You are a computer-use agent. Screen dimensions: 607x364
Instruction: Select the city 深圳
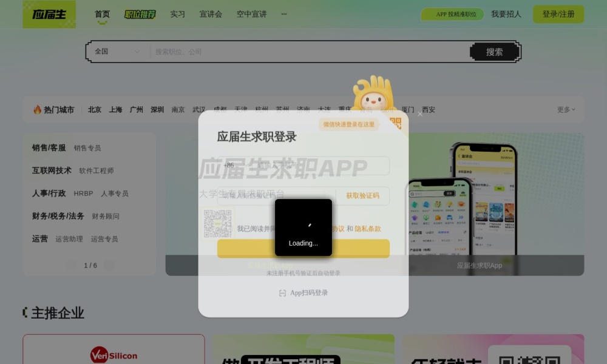[x=157, y=110]
